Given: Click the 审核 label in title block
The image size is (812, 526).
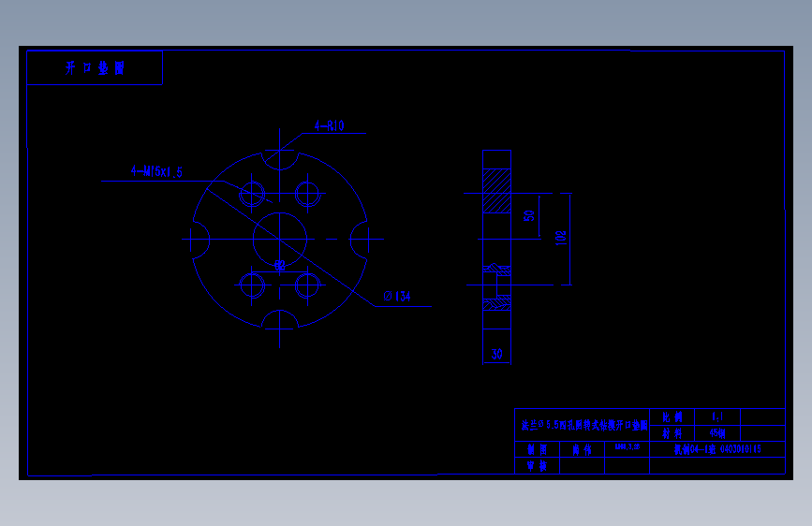Looking at the screenshot, I should (x=538, y=466).
